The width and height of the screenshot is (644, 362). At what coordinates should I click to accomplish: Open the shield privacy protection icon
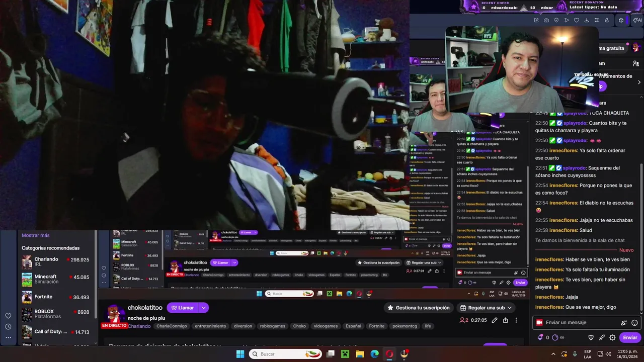pos(556,20)
